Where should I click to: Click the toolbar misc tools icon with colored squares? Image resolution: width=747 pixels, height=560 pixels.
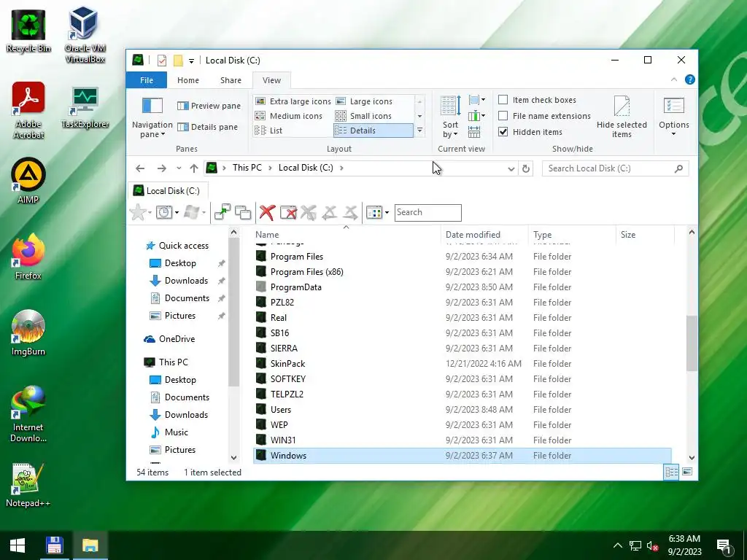[374, 212]
